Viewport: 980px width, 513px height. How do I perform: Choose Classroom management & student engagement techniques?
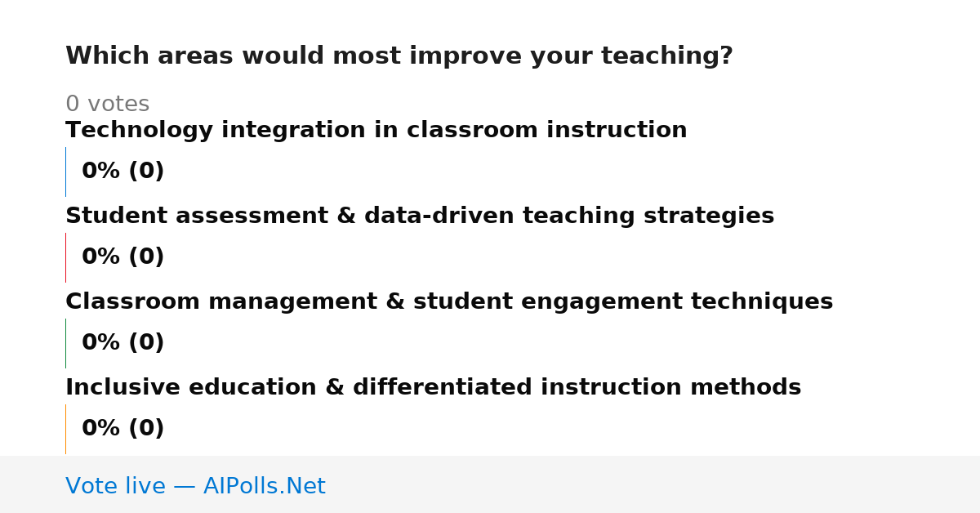point(449,302)
